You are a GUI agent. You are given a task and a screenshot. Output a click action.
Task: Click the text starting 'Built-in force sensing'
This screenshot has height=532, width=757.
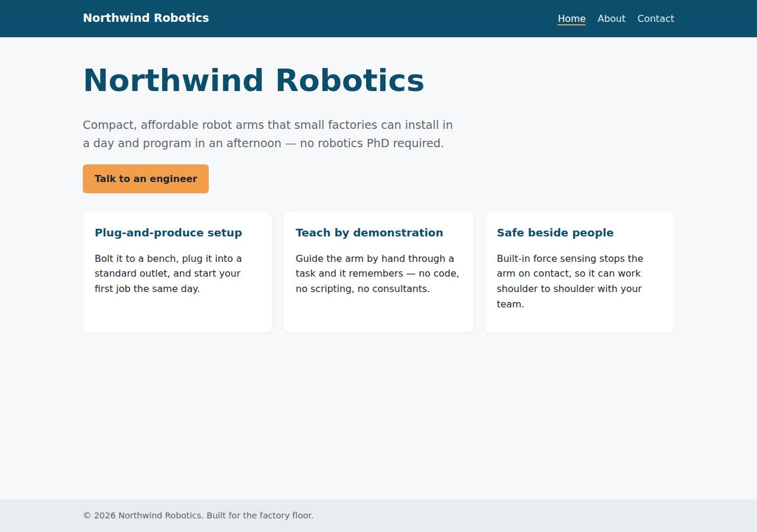(x=570, y=281)
